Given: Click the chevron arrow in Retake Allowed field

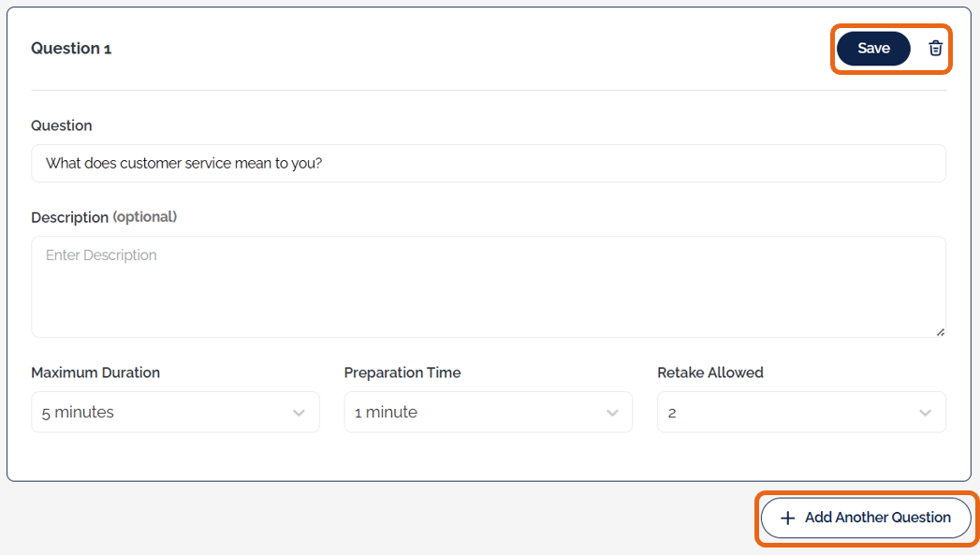Looking at the screenshot, I should 925,413.
